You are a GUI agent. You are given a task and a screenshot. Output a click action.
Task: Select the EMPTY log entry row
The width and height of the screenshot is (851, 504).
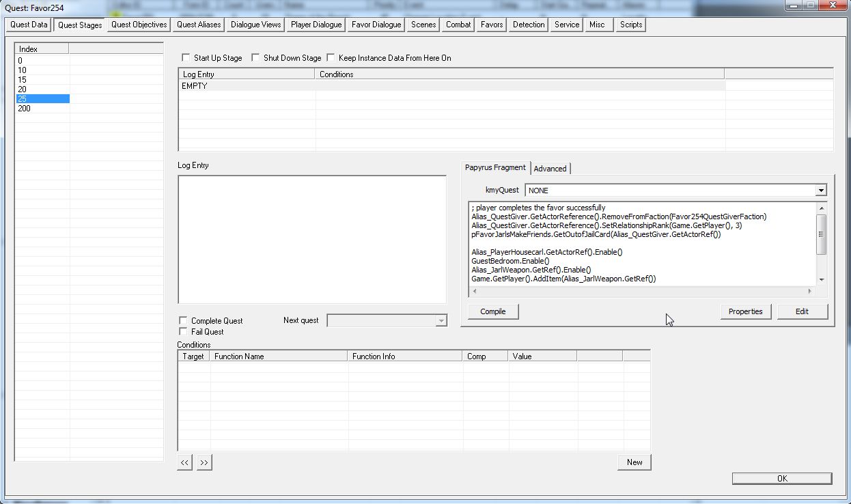coord(451,86)
